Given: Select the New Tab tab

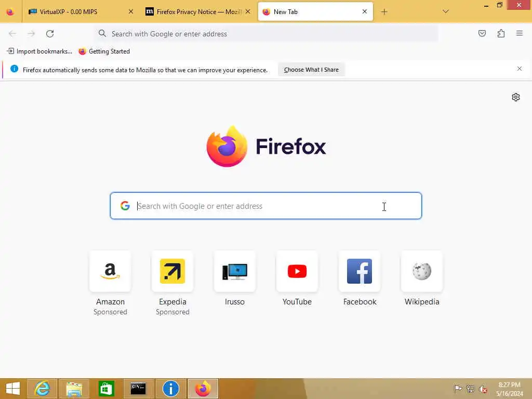Looking at the screenshot, I should tap(315, 12).
